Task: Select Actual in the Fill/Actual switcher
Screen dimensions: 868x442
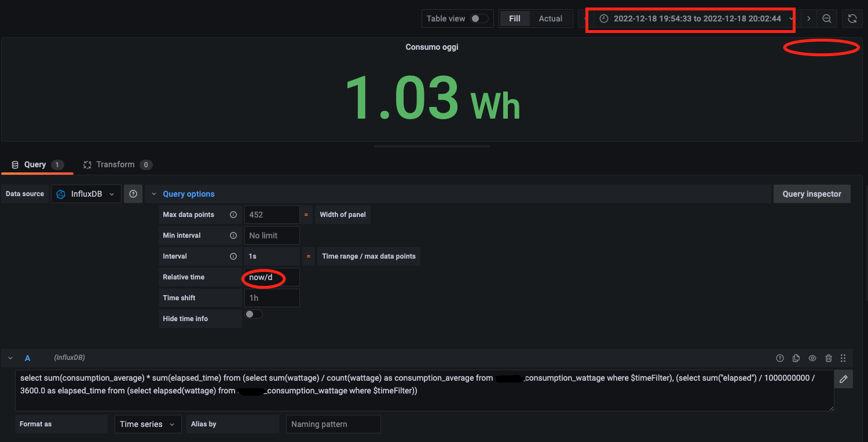Action: (550, 18)
